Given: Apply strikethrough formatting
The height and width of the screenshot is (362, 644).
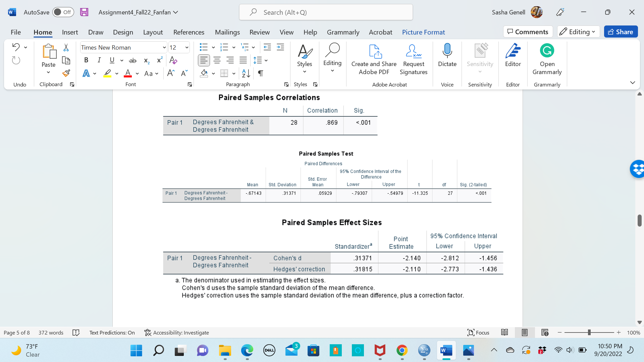Looking at the screenshot, I should click(133, 60).
